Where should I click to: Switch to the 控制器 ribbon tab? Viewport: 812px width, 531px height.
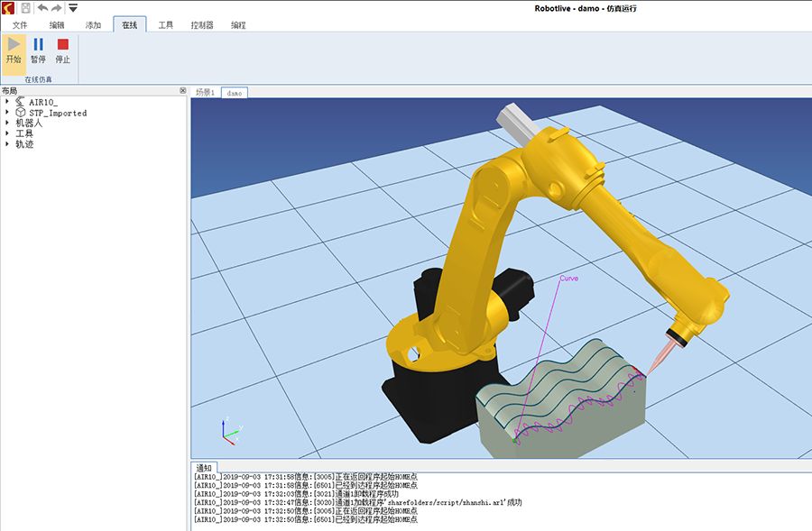click(x=202, y=25)
